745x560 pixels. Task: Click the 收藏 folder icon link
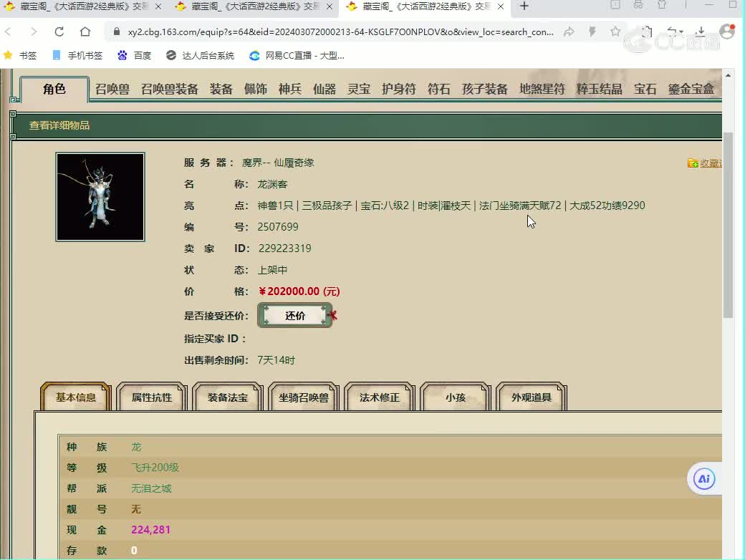point(704,163)
